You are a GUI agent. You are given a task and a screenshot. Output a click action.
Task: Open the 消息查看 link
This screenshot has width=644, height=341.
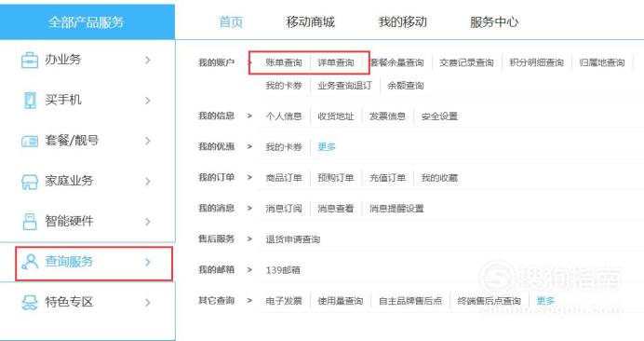pyautogui.click(x=336, y=209)
